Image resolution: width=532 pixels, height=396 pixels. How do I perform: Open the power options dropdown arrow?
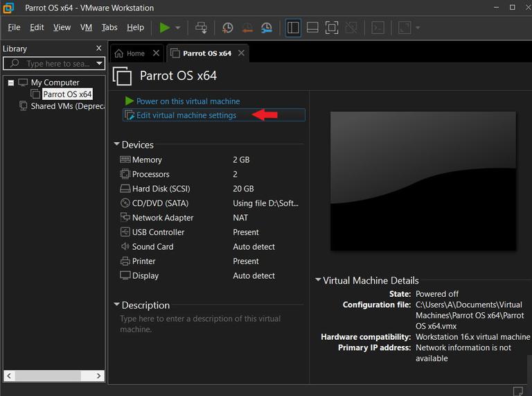[178, 28]
